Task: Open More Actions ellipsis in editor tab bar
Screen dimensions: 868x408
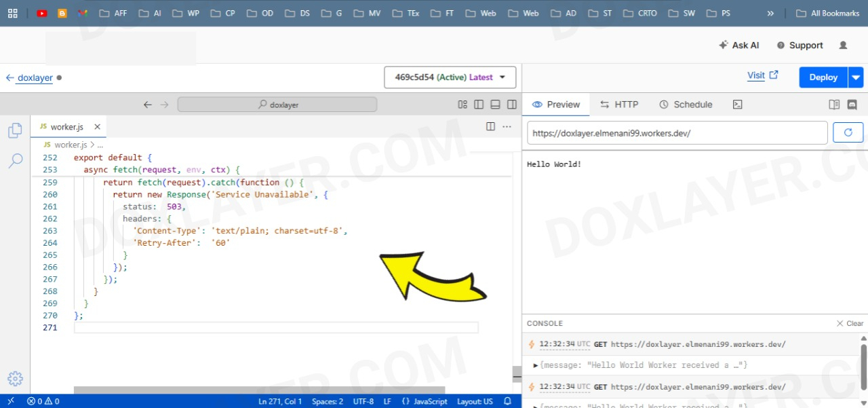Action: 507,126
